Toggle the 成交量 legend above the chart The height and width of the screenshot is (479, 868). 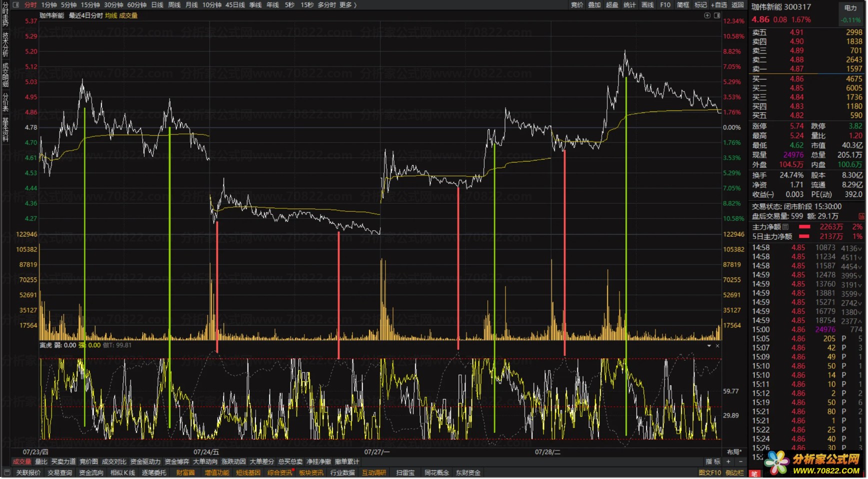128,15
